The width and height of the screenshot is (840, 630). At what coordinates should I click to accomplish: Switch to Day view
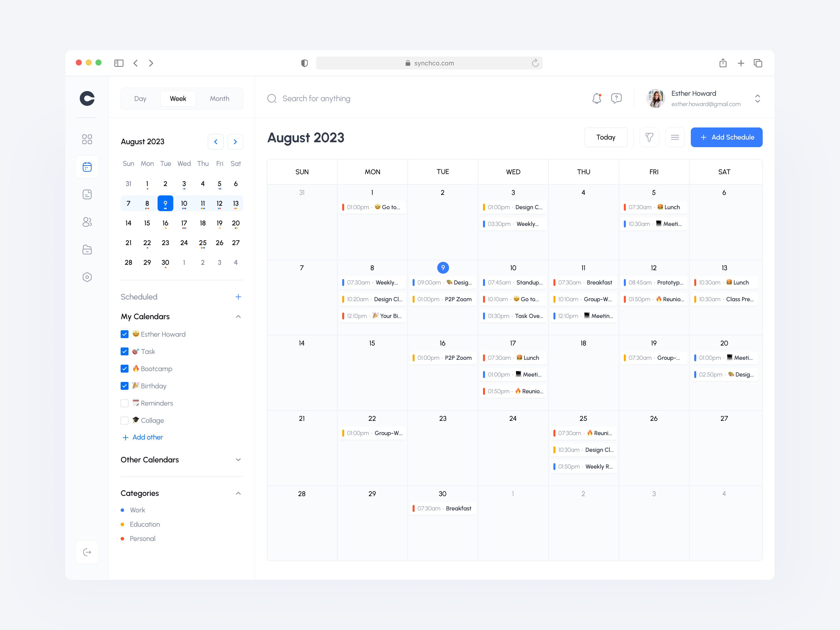140,98
